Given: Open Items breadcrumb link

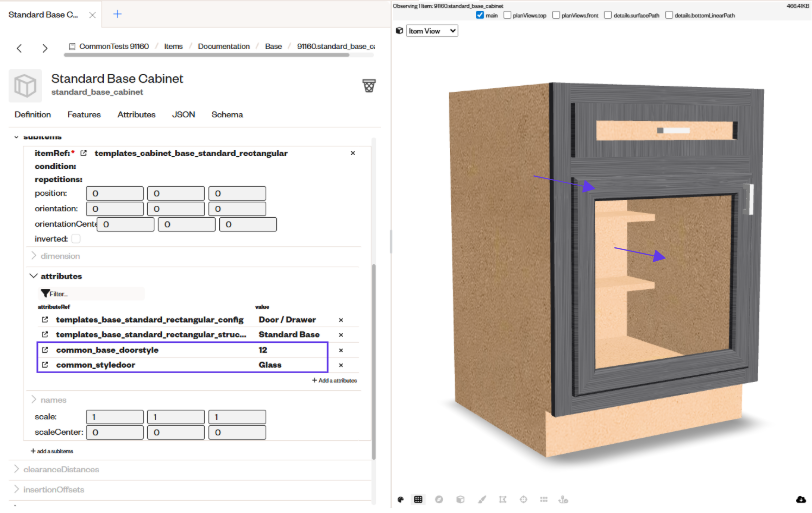Looking at the screenshot, I should click(x=173, y=46).
